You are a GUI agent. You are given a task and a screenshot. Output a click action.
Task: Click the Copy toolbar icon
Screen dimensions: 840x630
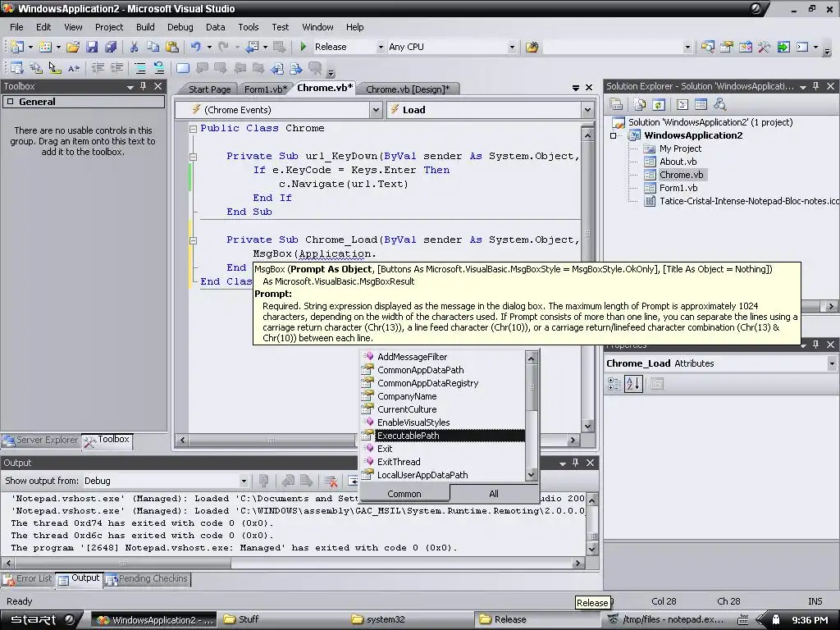tap(153, 47)
